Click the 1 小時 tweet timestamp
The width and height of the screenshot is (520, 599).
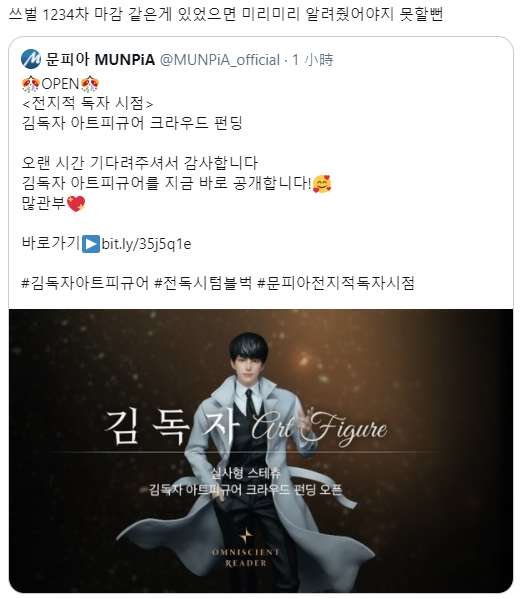click(x=313, y=60)
